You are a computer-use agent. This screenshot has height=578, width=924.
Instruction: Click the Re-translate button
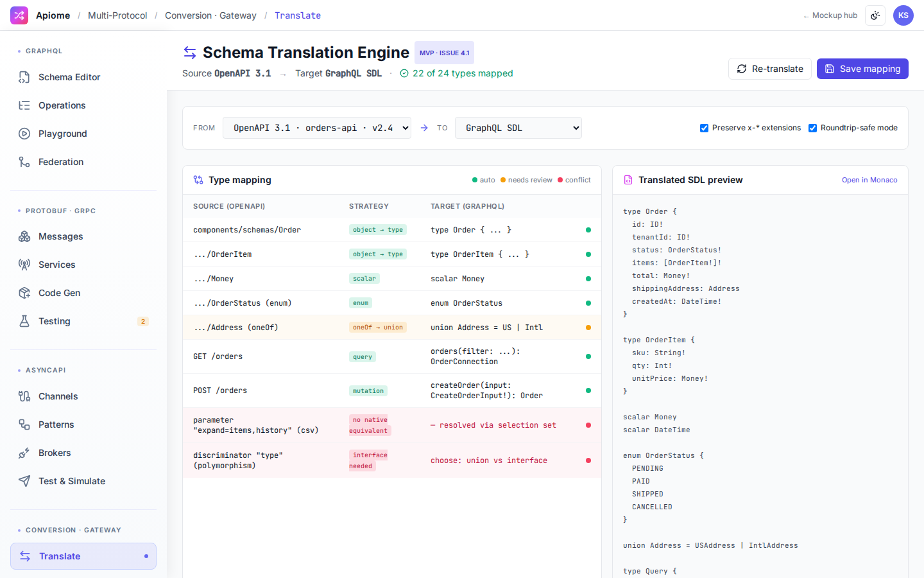(x=770, y=69)
